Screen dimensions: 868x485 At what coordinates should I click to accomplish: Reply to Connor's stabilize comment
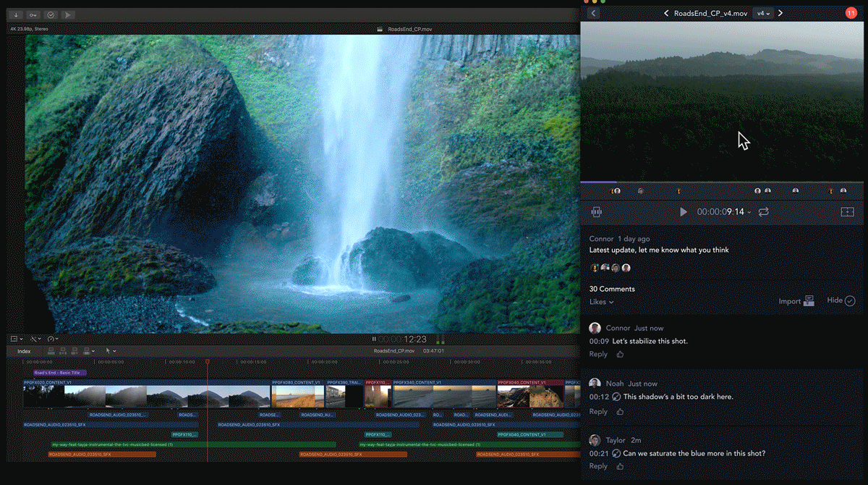click(598, 355)
